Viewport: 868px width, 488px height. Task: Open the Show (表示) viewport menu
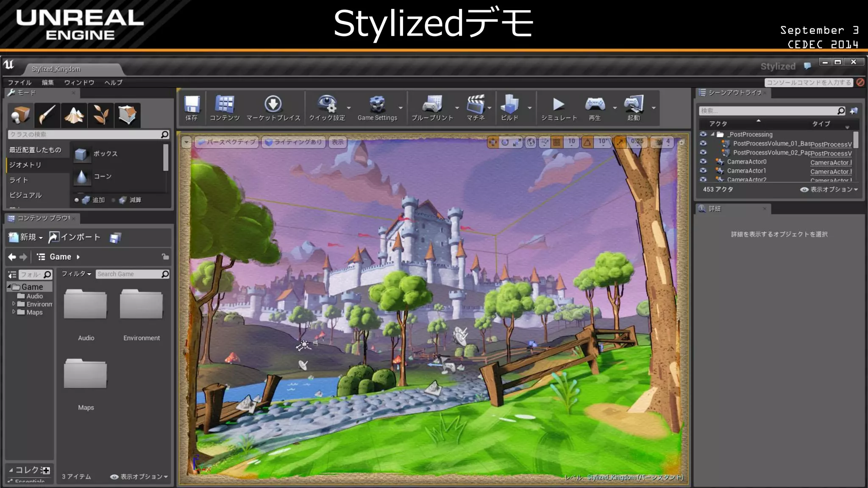coord(337,142)
